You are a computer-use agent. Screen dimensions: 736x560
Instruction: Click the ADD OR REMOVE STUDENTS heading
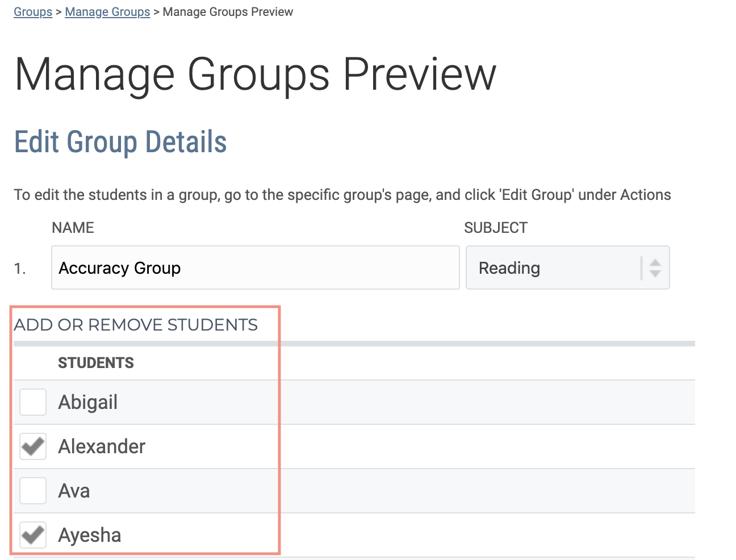pos(136,324)
